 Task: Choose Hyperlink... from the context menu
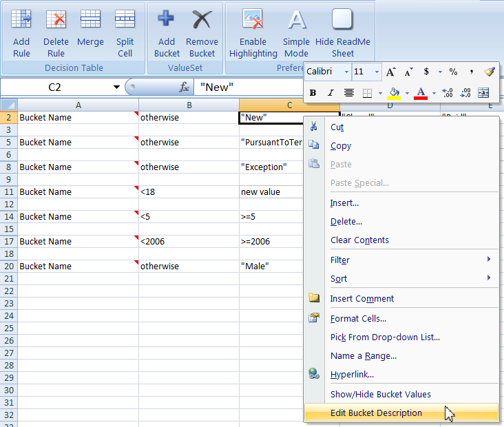[x=401, y=375]
